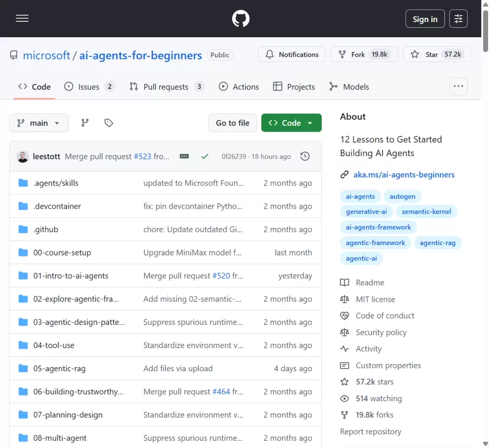Click the GitHub Octocat logo
490x448 pixels.
(240, 19)
